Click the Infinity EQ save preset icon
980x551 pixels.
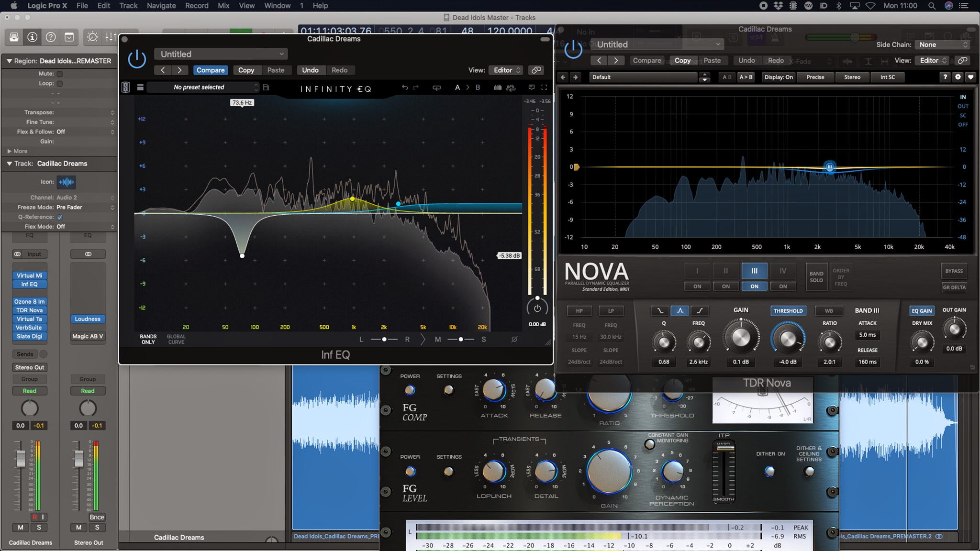click(x=266, y=88)
